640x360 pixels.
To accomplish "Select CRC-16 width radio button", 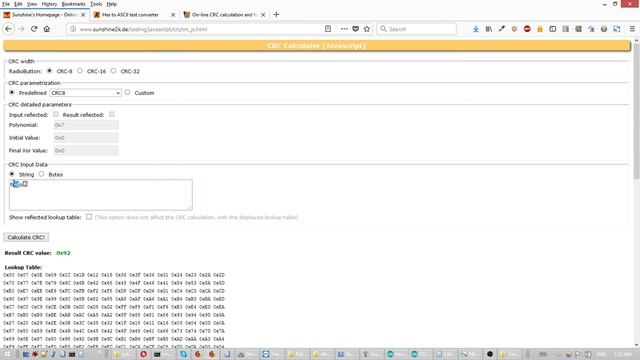I will [80, 71].
